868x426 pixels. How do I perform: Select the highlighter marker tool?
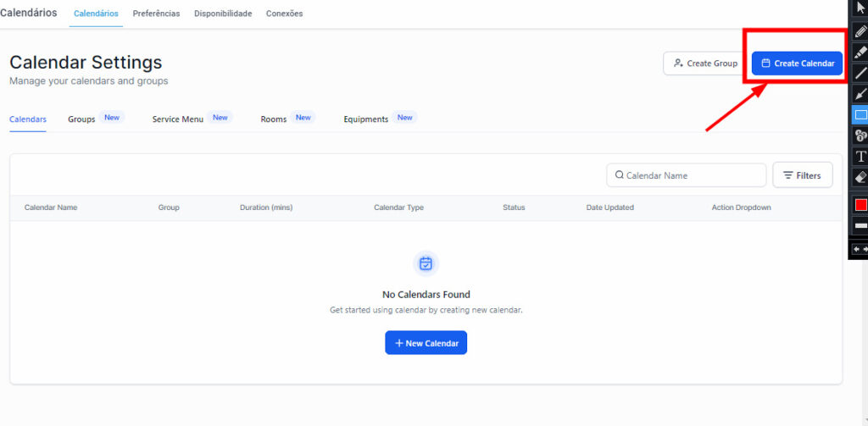click(x=860, y=52)
